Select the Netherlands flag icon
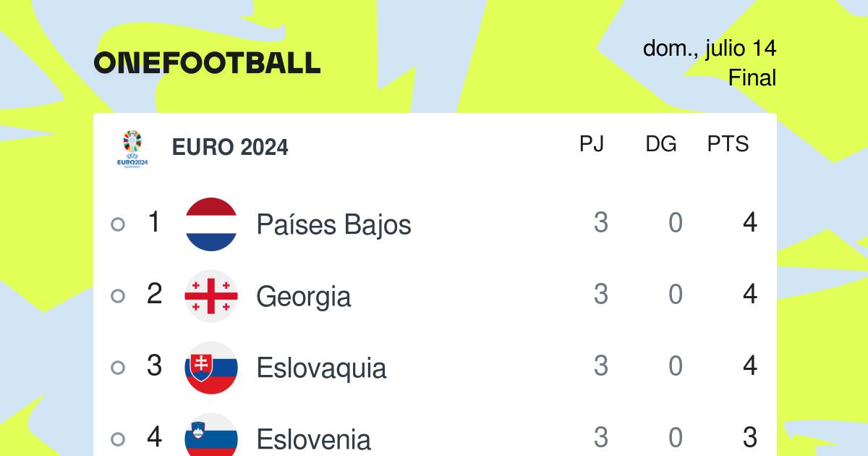Viewport: 868px width, 456px height. coord(211,224)
